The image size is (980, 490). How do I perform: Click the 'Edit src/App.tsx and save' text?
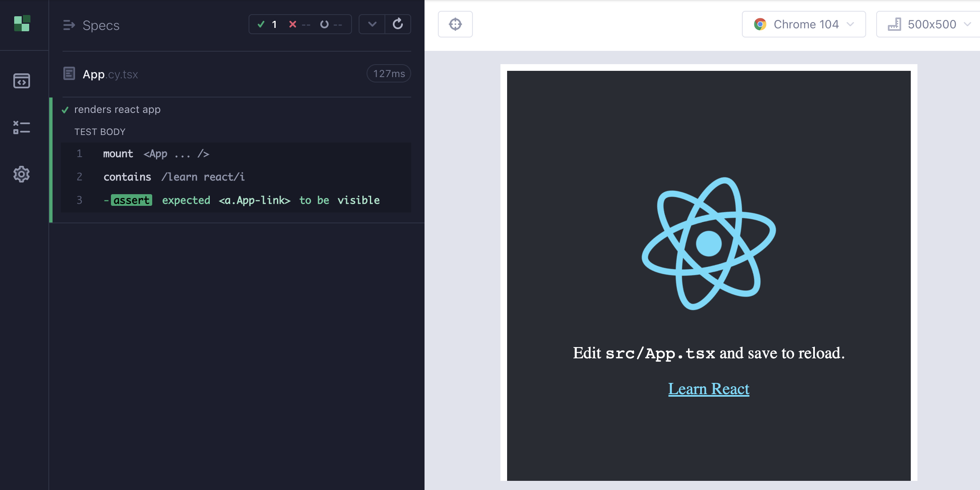click(709, 353)
